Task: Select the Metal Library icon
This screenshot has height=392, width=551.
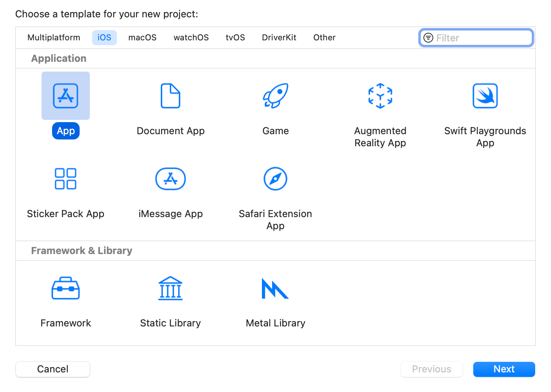Action: click(275, 288)
